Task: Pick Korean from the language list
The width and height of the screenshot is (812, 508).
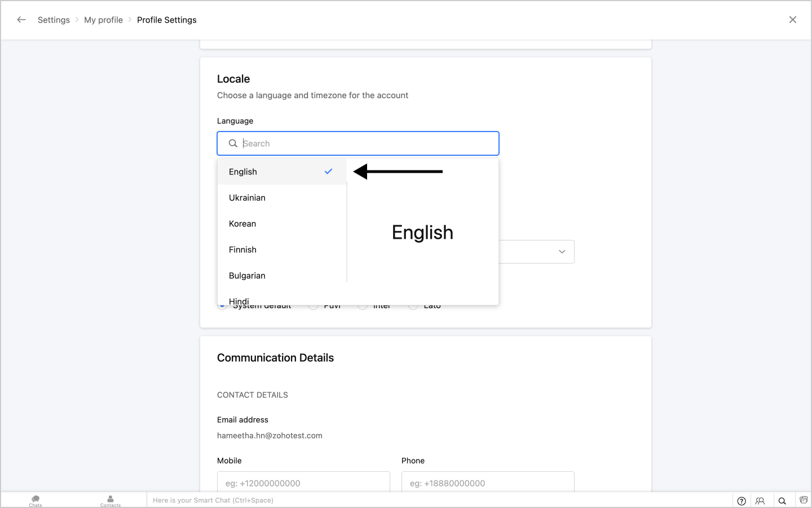Action: (x=242, y=224)
